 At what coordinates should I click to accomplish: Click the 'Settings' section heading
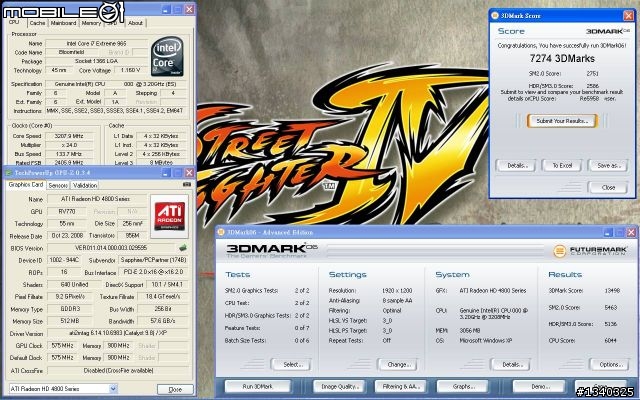pyautogui.click(x=347, y=274)
